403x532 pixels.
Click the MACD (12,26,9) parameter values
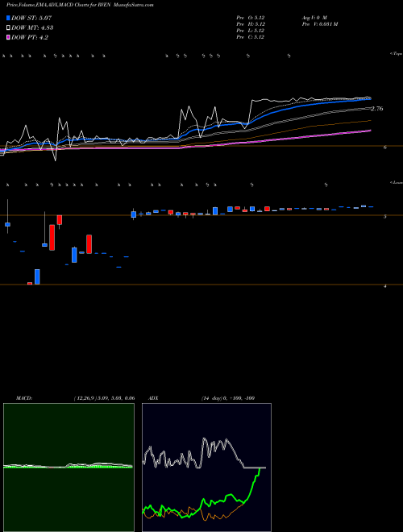point(105,398)
